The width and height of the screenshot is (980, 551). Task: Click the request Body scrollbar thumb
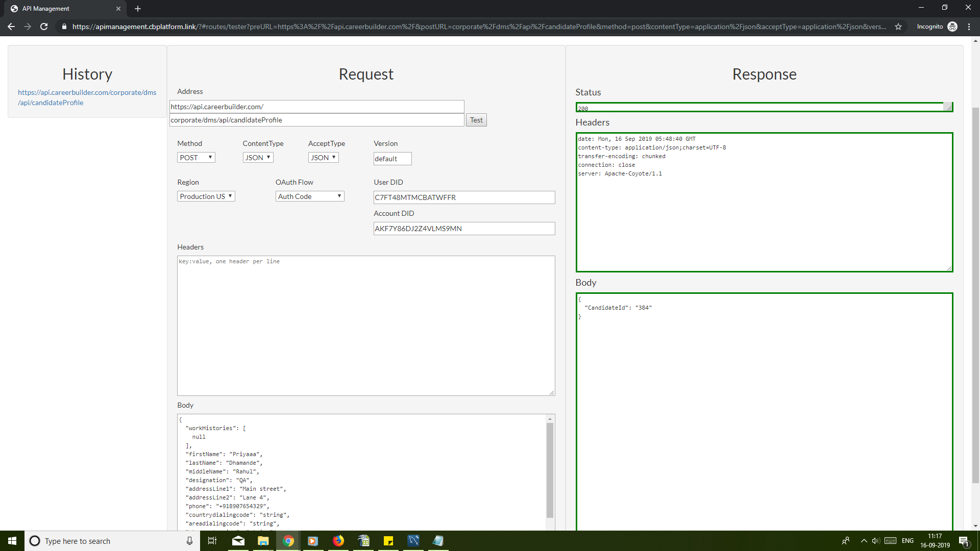[550, 469]
